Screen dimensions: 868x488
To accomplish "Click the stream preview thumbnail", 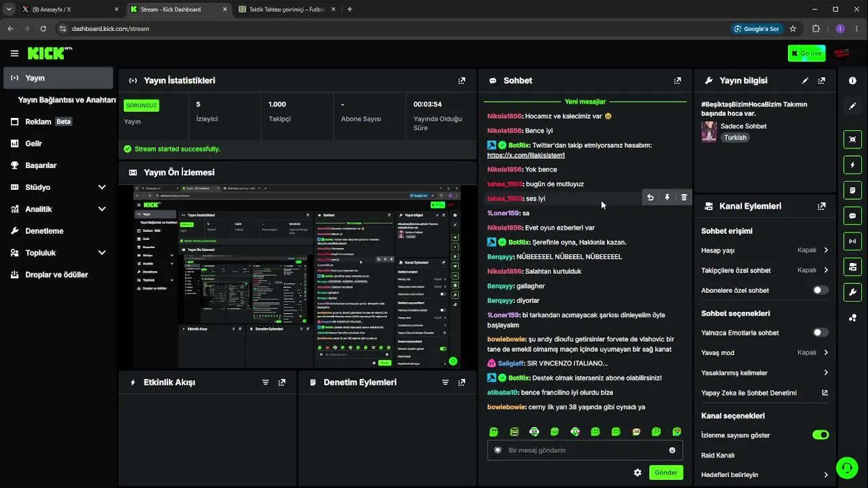I will tap(297, 277).
